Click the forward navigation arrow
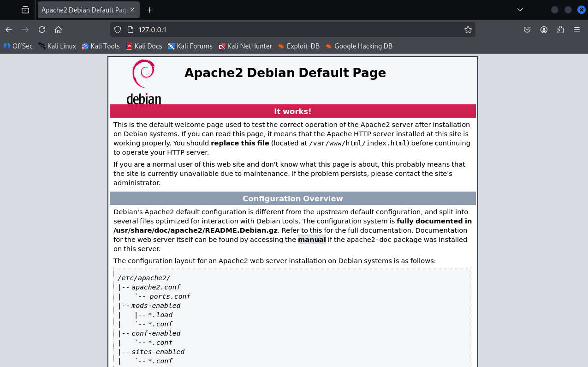This screenshot has height=367, width=588. [25, 30]
